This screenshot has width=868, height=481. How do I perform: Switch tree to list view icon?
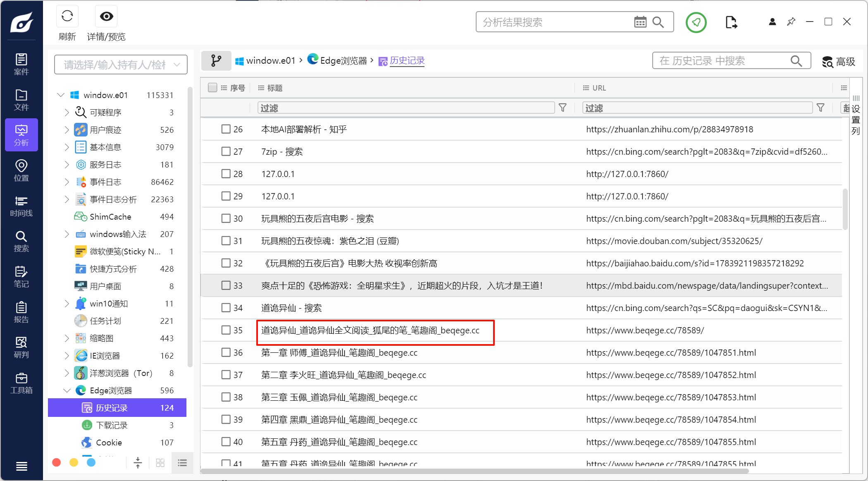(182, 463)
